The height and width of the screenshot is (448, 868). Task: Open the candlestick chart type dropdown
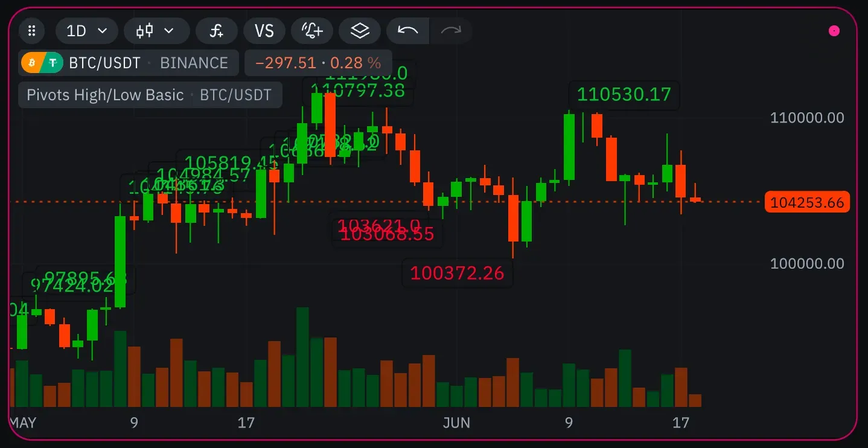pyautogui.click(x=157, y=30)
